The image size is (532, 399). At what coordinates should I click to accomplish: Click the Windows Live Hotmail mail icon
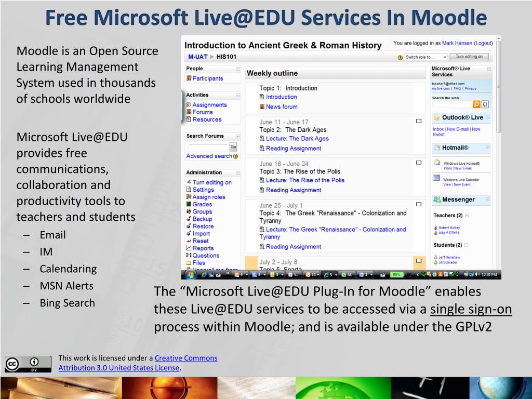pos(436,163)
